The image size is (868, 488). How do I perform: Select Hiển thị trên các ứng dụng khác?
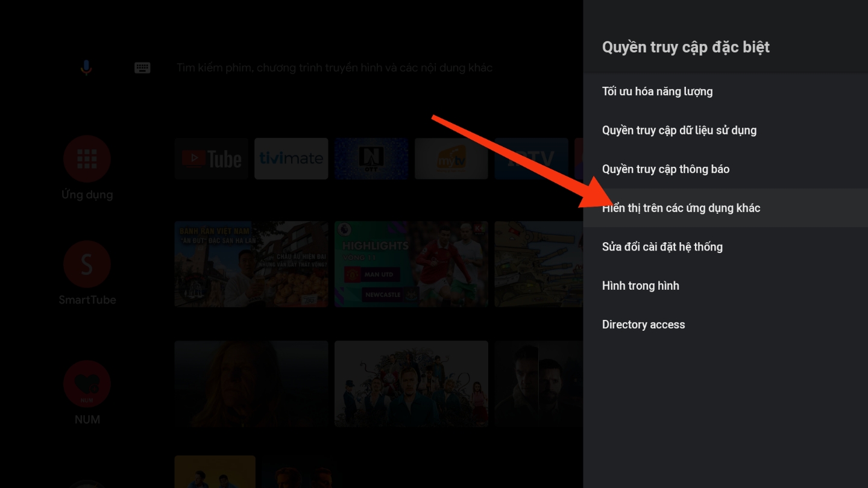726,208
